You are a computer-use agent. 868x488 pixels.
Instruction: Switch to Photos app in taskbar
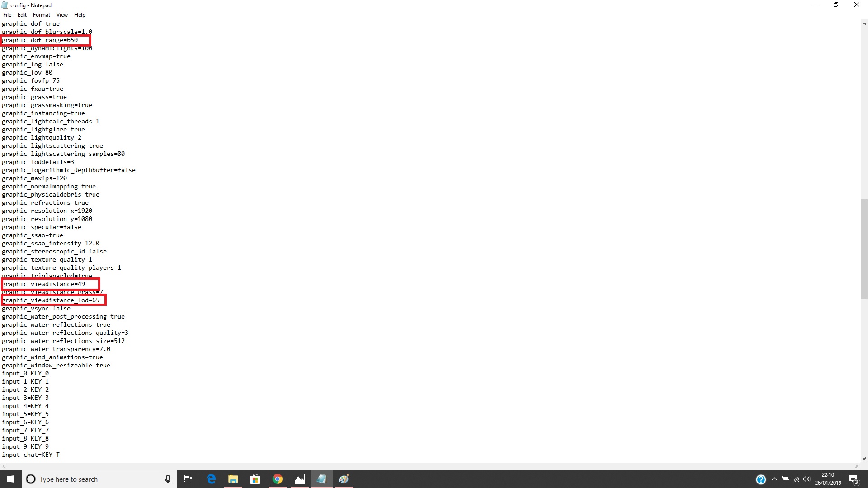tap(300, 479)
